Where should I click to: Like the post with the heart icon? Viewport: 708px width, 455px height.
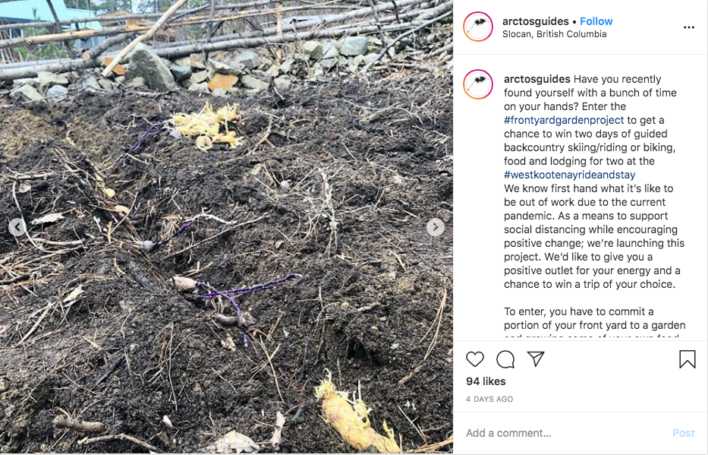click(475, 359)
